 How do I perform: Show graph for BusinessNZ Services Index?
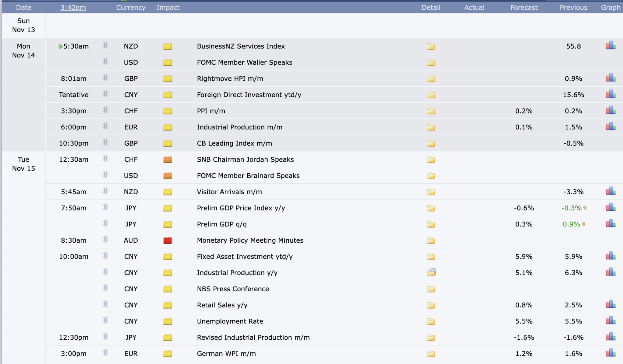[x=611, y=46]
